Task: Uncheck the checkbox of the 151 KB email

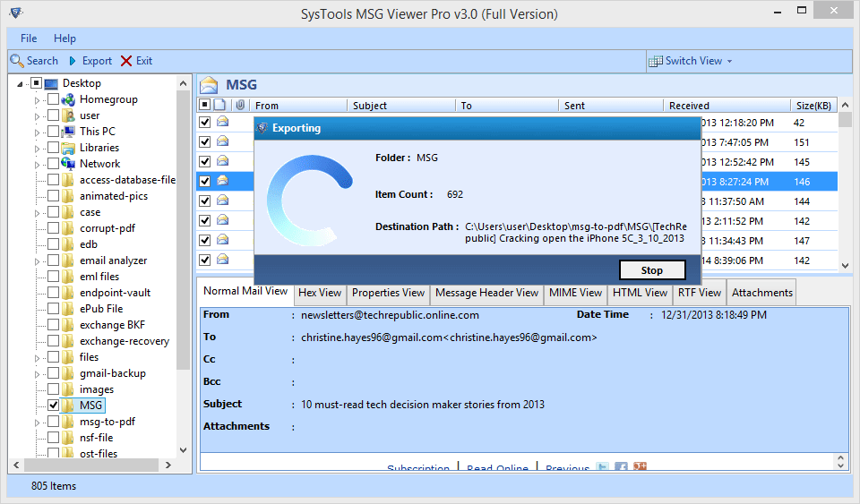Action: (204, 141)
